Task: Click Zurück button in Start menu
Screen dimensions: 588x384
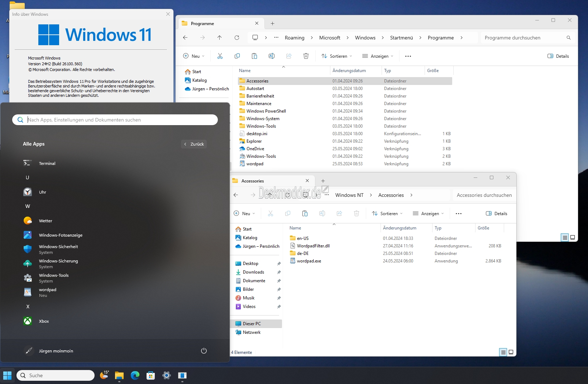Action: pos(194,144)
